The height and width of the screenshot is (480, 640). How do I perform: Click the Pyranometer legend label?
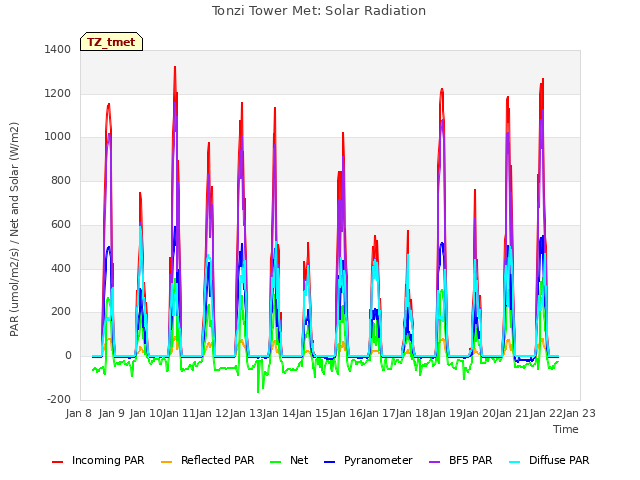click(x=378, y=460)
